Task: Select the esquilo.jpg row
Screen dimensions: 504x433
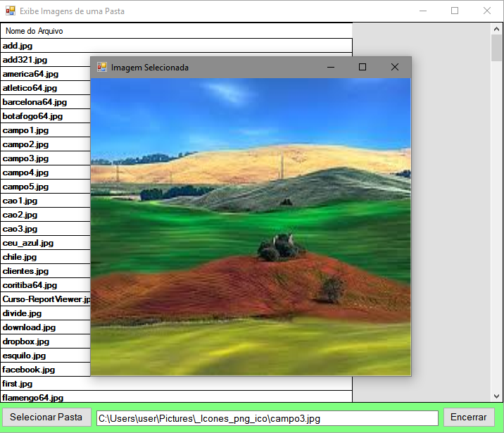Action: (46, 356)
